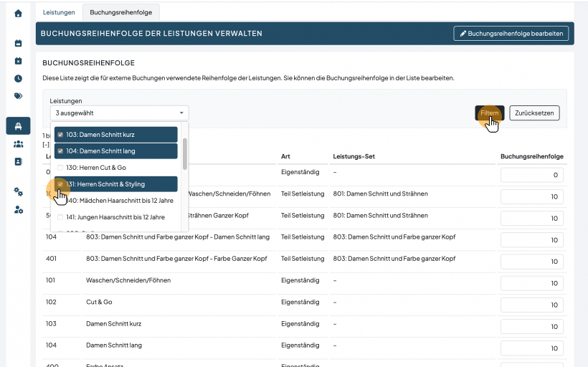Switch to the Leistungen tab
This screenshot has width=588, height=367.
tap(59, 12)
